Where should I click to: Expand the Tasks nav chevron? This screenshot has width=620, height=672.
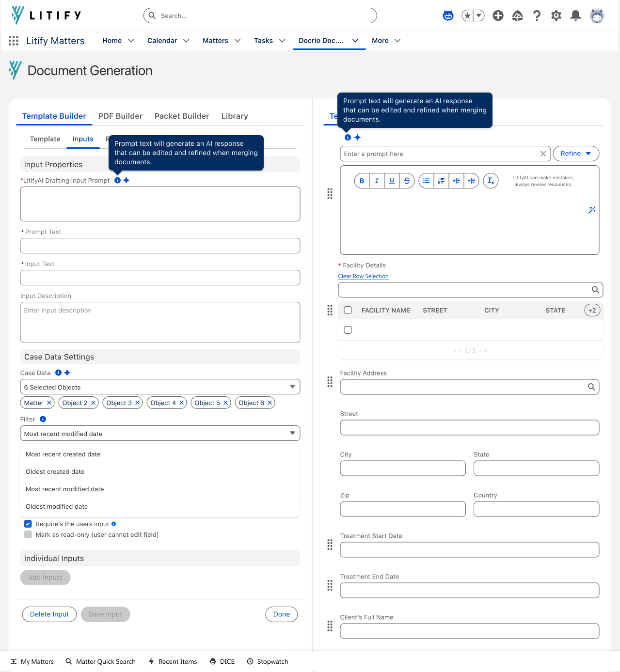282,41
